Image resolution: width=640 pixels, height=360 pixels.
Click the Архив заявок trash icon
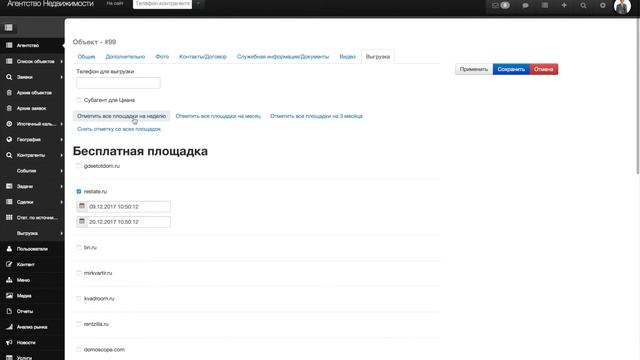tap(9, 108)
